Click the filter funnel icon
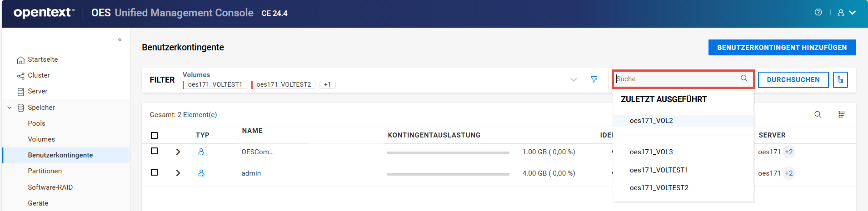Viewport: 868px width, 211px height. pos(594,79)
